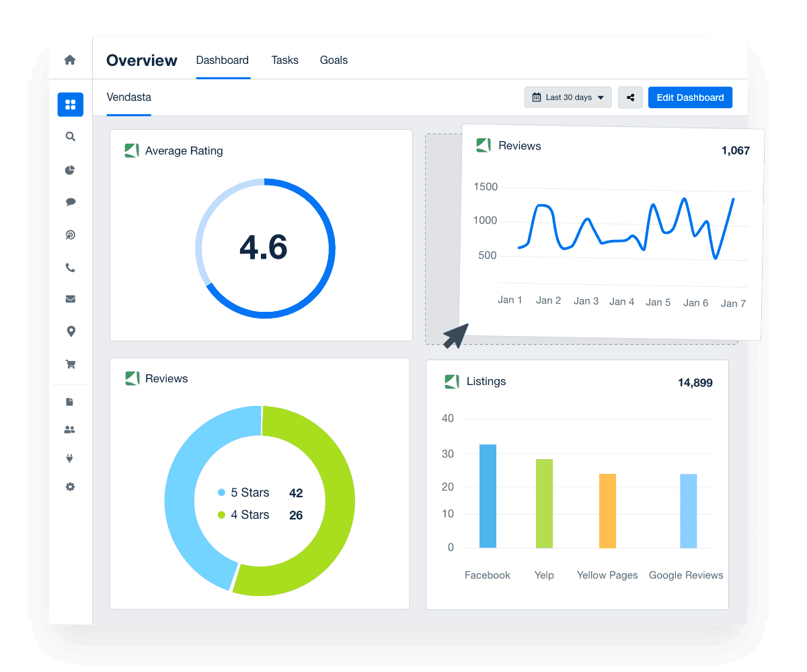Select the Facebook bar in the Listings chart
The height and width of the screenshot is (672, 807).
487,496
